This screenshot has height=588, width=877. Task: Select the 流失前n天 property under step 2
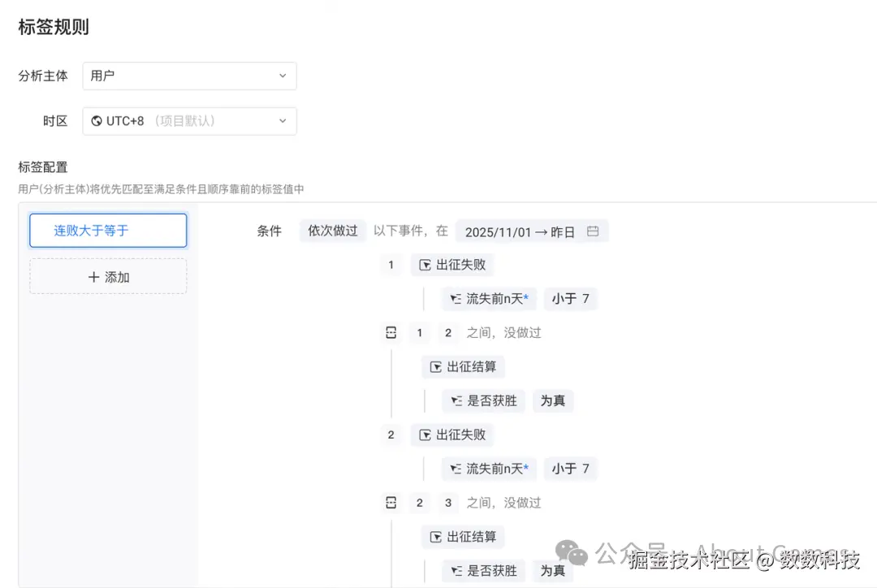coord(489,469)
